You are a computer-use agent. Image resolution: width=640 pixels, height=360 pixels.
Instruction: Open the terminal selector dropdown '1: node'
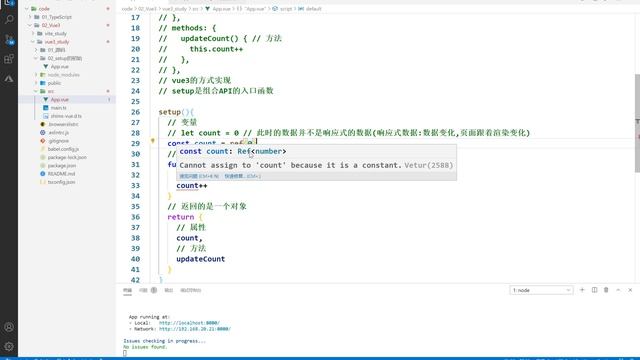[541, 290]
